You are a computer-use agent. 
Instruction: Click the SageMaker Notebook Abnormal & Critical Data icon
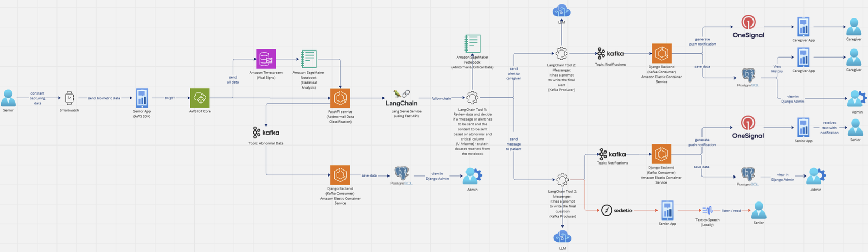tap(473, 44)
